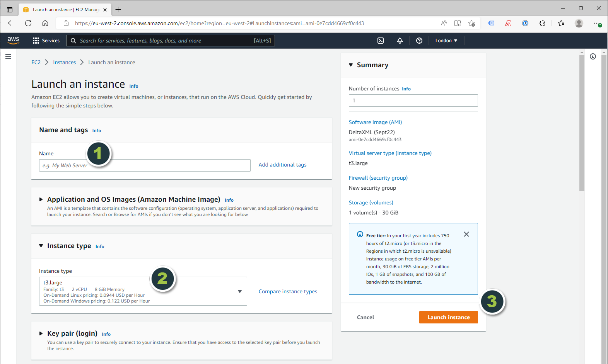Expand Application and OS Images section
608x364 pixels.
41,199
